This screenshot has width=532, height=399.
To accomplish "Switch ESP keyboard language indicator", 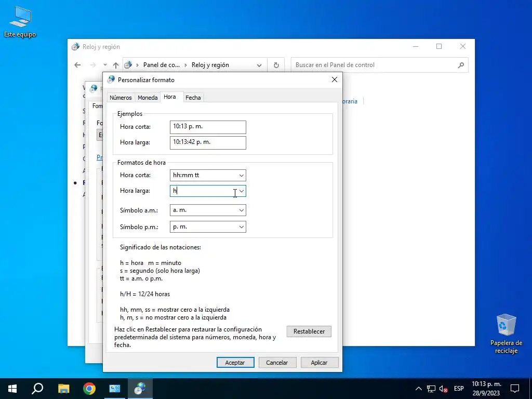I will 459,389.
